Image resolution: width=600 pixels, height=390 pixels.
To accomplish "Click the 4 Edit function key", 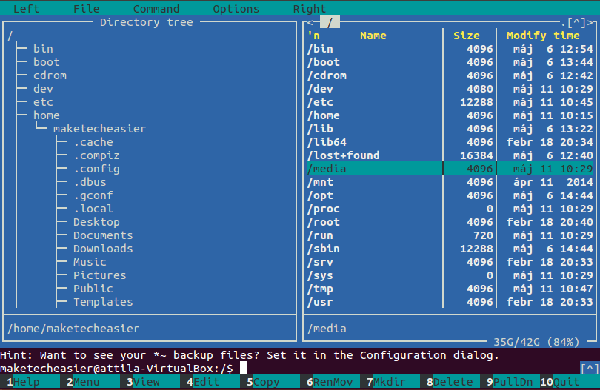I will point(210,382).
